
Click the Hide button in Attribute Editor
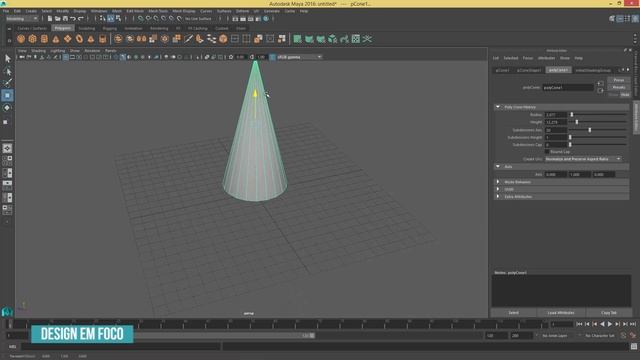pos(625,95)
